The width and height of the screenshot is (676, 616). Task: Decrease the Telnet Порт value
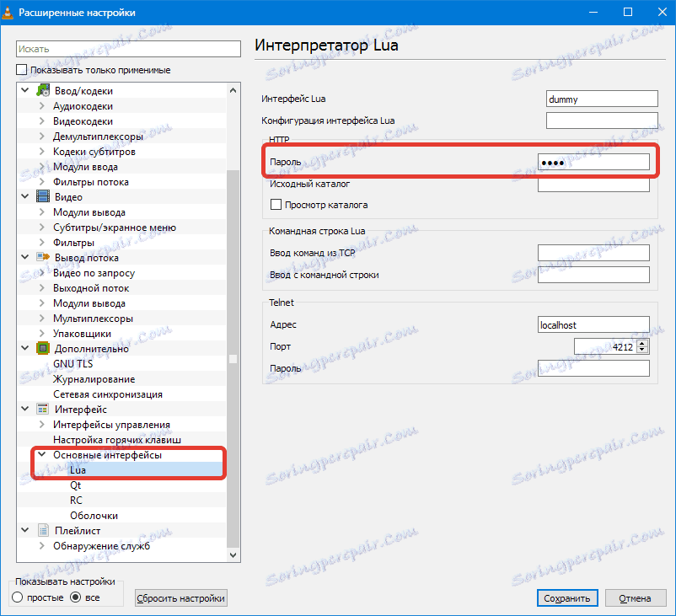click(x=642, y=350)
